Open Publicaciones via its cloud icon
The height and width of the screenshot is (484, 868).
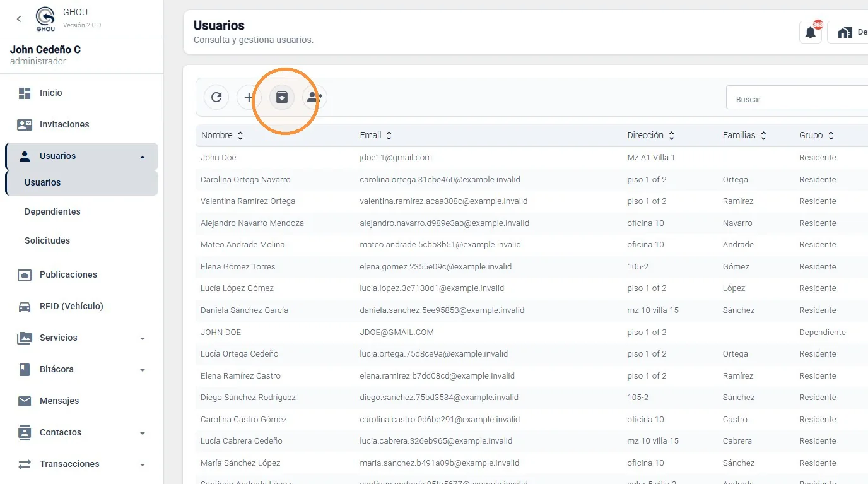[x=25, y=274]
